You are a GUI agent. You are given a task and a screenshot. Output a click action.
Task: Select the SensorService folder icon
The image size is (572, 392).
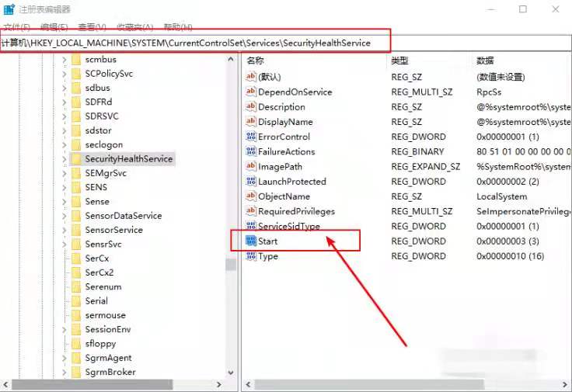[76, 230]
